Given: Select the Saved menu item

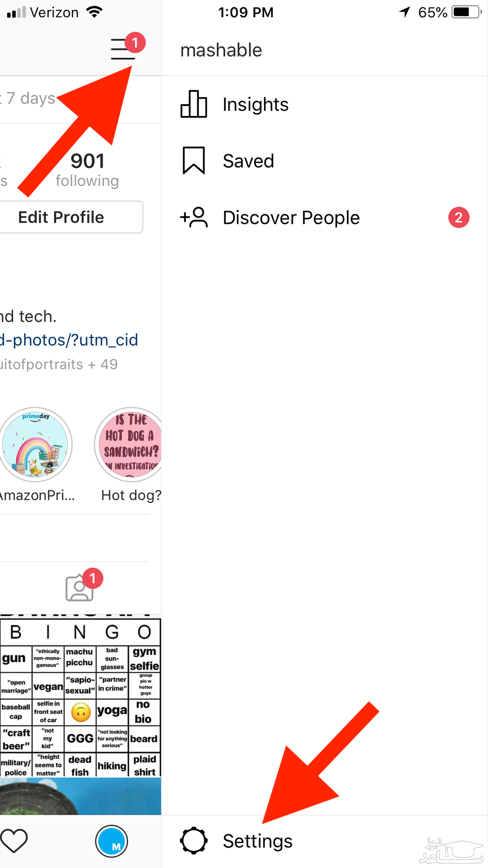Looking at the screenshot, I should (x=325, y=161).
